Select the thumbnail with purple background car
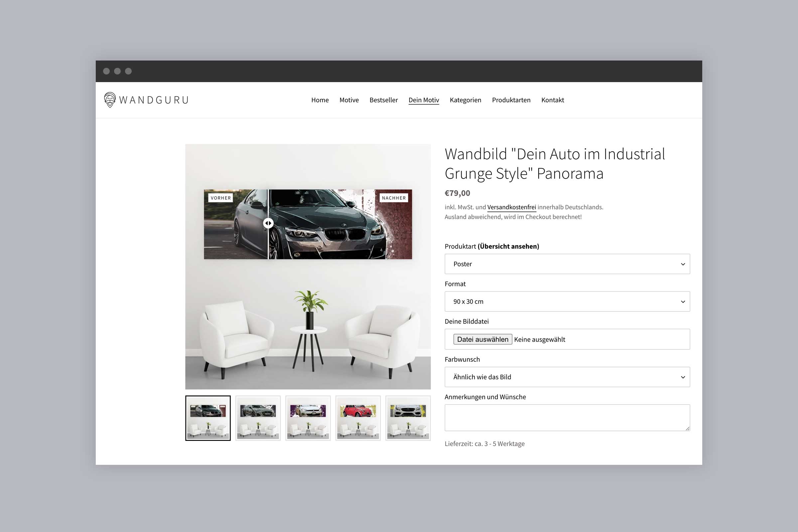798x532 pixels. (x=308, y=418)
